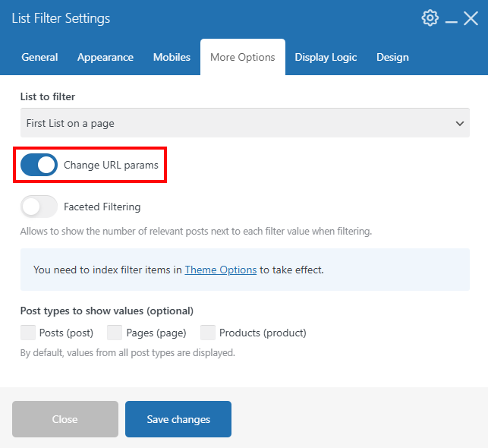Close the panel with the X icon

tap(471, 18)
